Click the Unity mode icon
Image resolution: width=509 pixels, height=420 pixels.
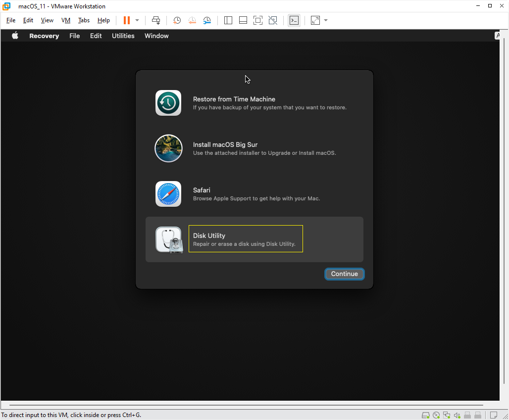[273, 20]
